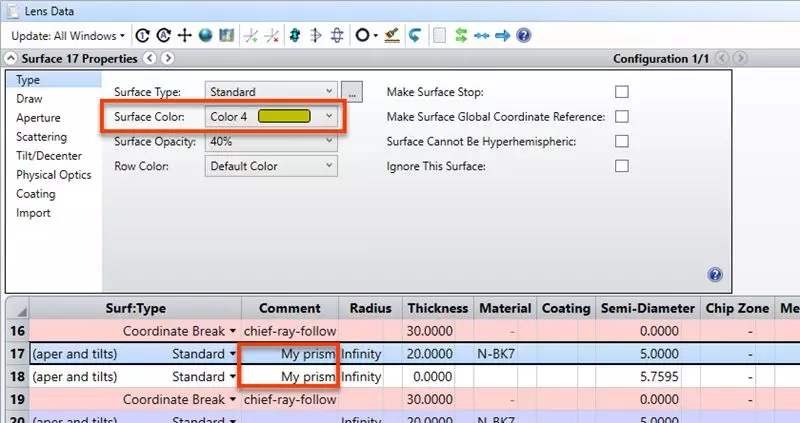800x423 pixels.
Task: Toggle the Ignore This Surface checkbox
Action: pyautogui.click(x=621, y=166)
